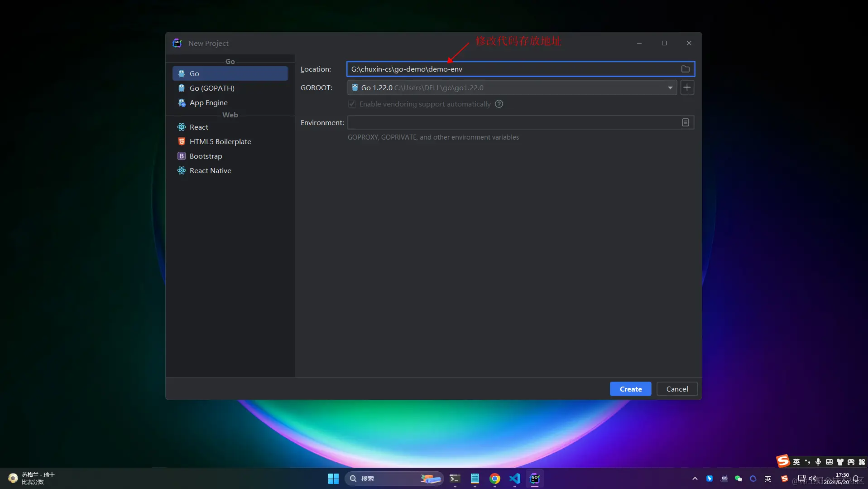Choose React Native project template

tap(230, 170)
